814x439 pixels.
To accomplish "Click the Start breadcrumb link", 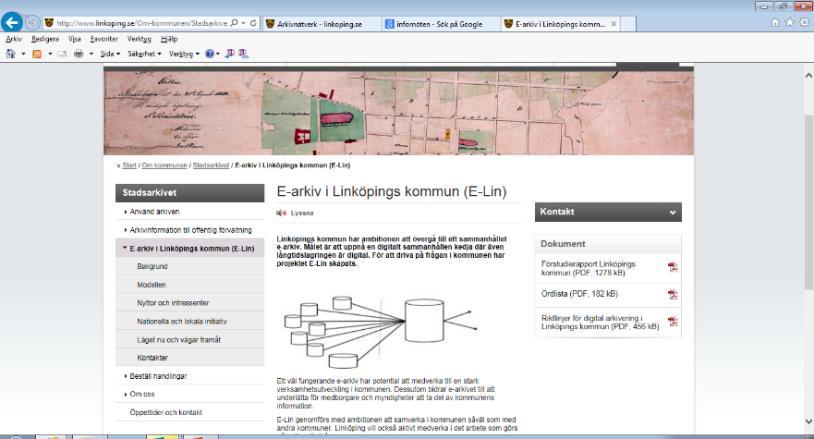I will coord(129,165).
